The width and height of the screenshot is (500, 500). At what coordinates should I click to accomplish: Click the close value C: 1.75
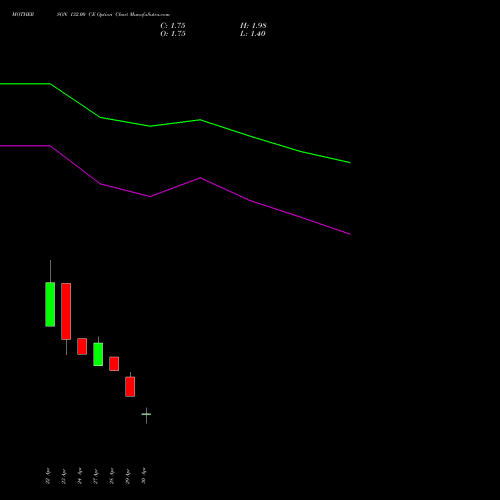173,26
